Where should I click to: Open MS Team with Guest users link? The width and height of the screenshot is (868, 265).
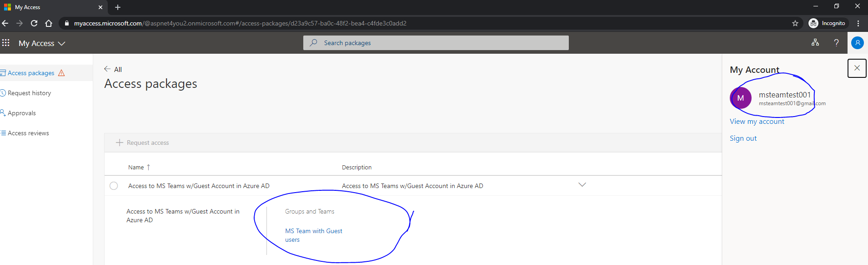click(x=313, y=235)
